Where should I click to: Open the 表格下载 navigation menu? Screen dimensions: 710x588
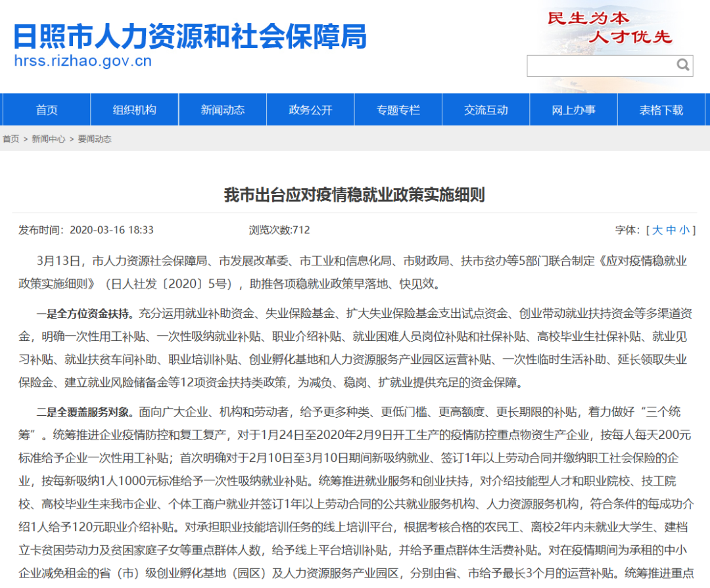(661, 110)
